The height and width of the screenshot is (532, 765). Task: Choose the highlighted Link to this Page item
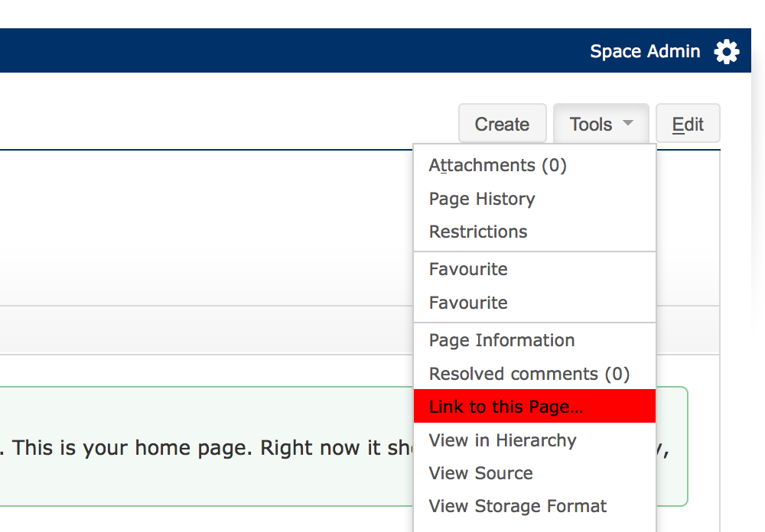(x=506, y=407)
